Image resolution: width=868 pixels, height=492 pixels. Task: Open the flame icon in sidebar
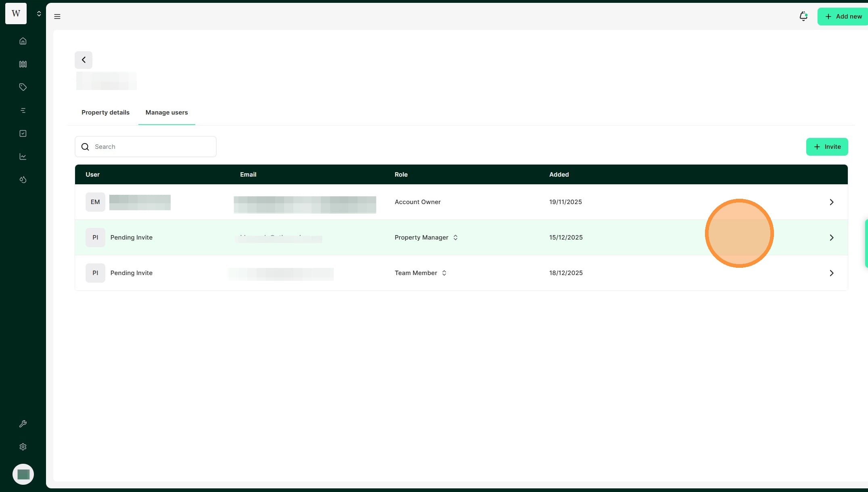point(23,180)
